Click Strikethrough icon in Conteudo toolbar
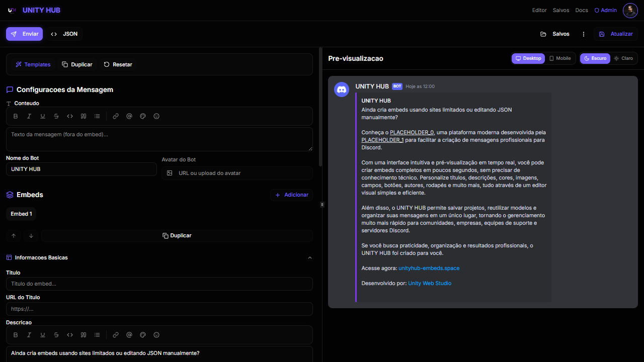The height and width of the screenshot is (362, 644). tap(56, 116)
